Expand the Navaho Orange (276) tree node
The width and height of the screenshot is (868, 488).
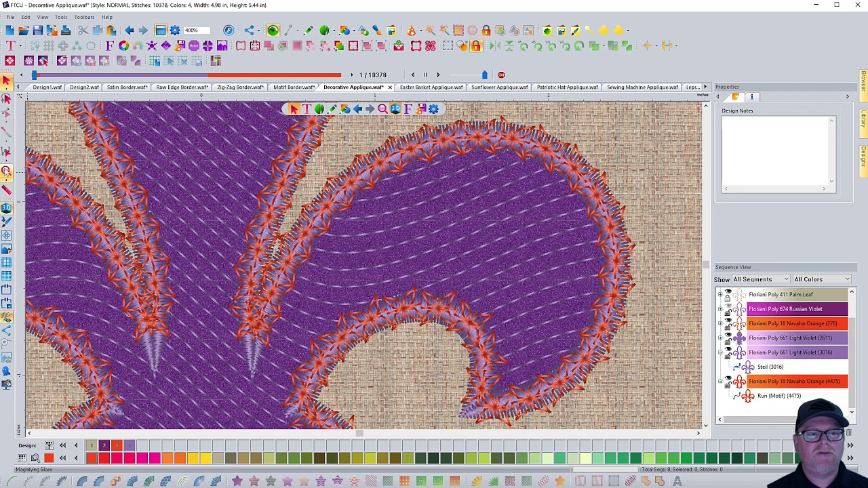point(720,323)
